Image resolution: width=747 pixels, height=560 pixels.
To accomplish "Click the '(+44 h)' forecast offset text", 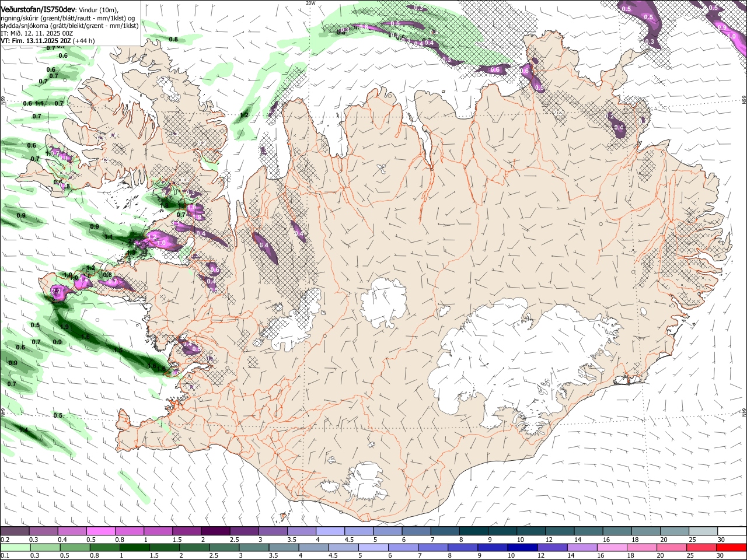I will [84, 41].
